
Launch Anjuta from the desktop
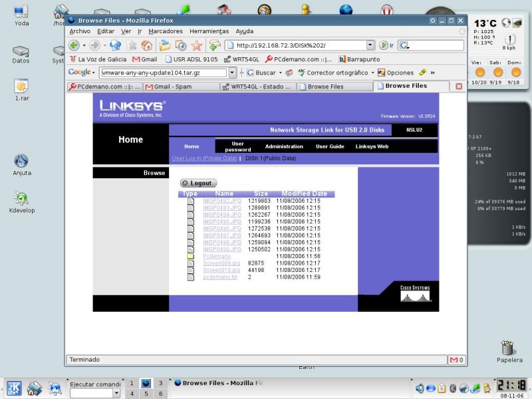22,165
